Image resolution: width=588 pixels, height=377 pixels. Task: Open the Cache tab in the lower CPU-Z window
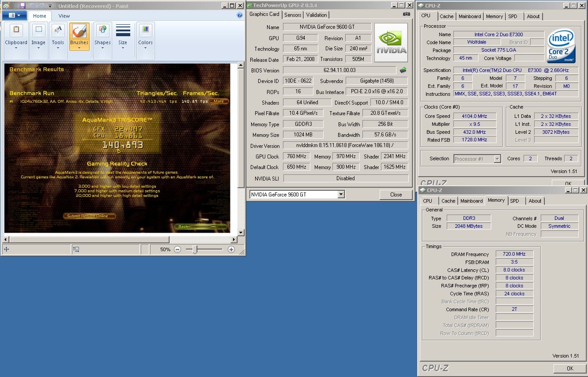click(448, 201)
